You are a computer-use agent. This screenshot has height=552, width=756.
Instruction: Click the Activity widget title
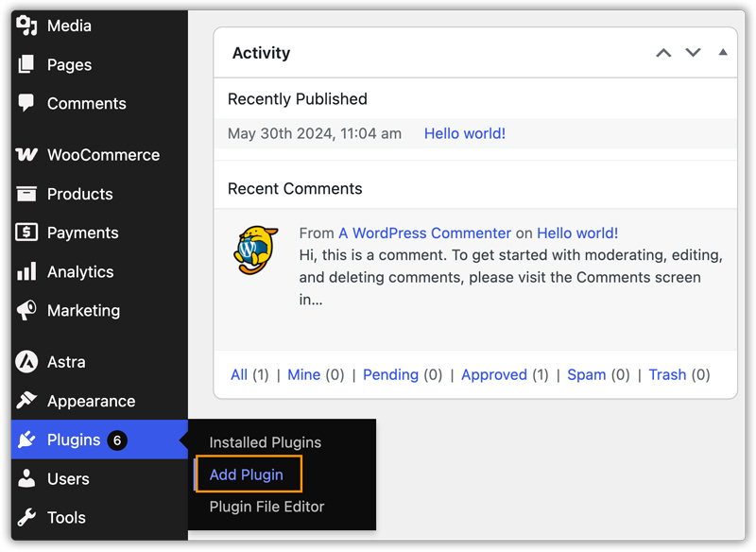click(x=262, y=53)
